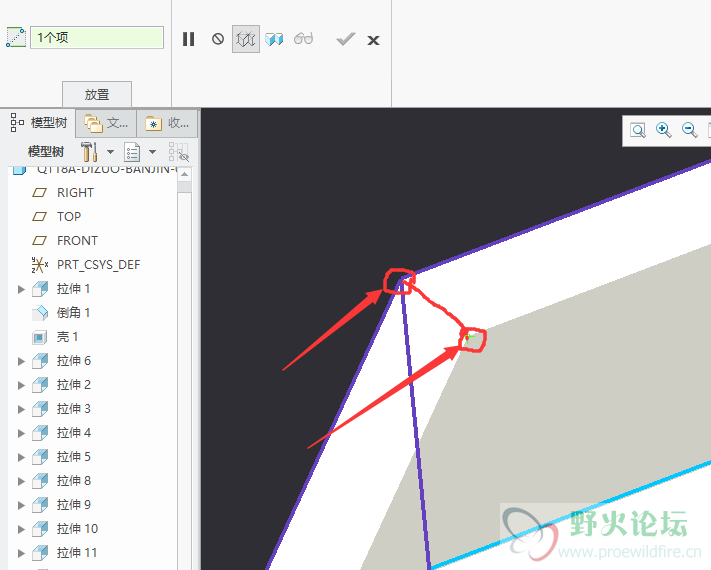Click the 拉伸 9 label text
The width and height of the screenshot is (711, 570).
pyautogui.click(x=73, y=505)
